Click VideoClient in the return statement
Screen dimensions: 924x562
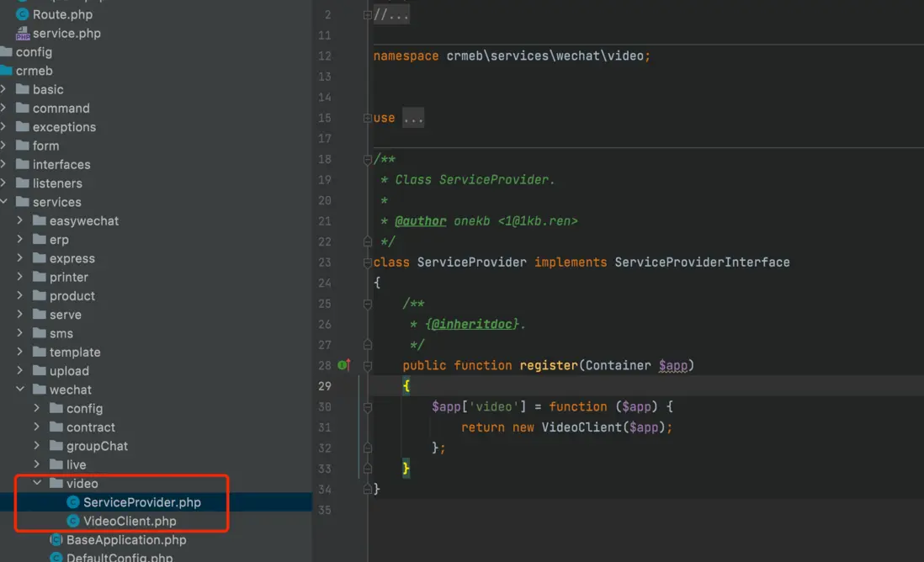[581, 427]
